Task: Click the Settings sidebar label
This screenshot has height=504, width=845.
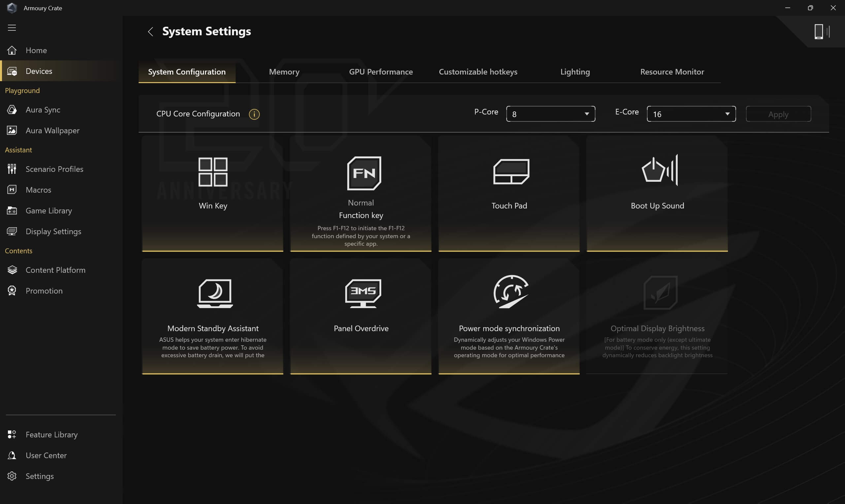Action: pyautogui.click(x=40, y=477)
